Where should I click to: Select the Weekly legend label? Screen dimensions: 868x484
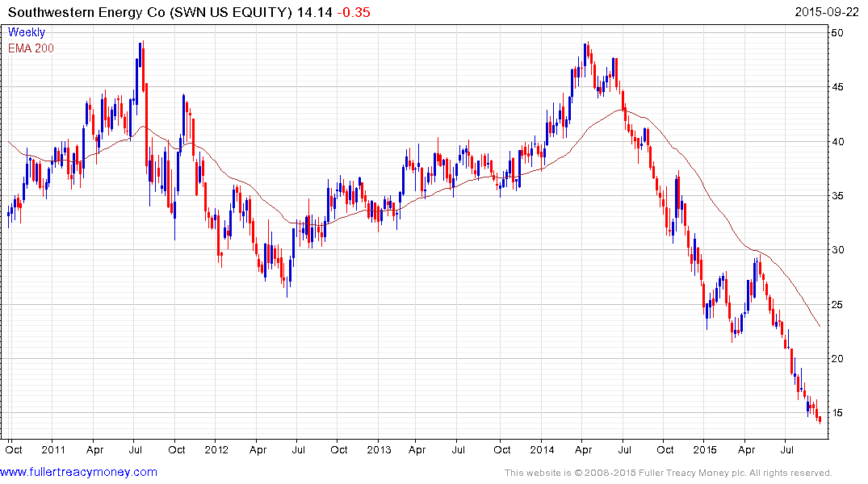click(27, 32)
